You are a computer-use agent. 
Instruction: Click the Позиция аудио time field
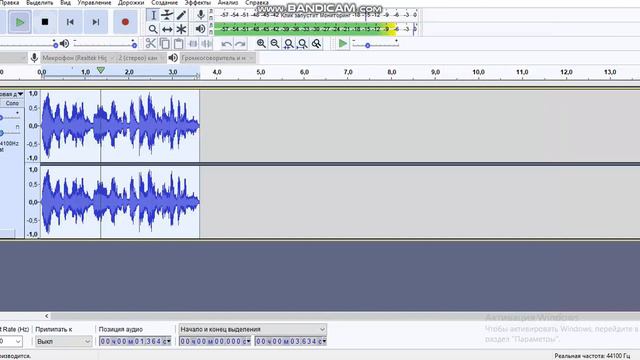(x=135, y=341)
